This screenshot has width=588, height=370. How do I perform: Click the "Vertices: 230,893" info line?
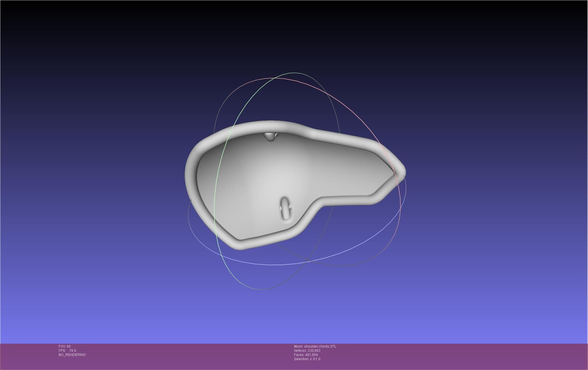307,351
